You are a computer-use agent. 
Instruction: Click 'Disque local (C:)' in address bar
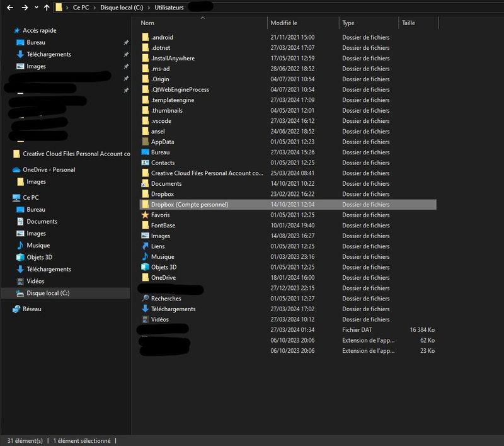(122, 8)
